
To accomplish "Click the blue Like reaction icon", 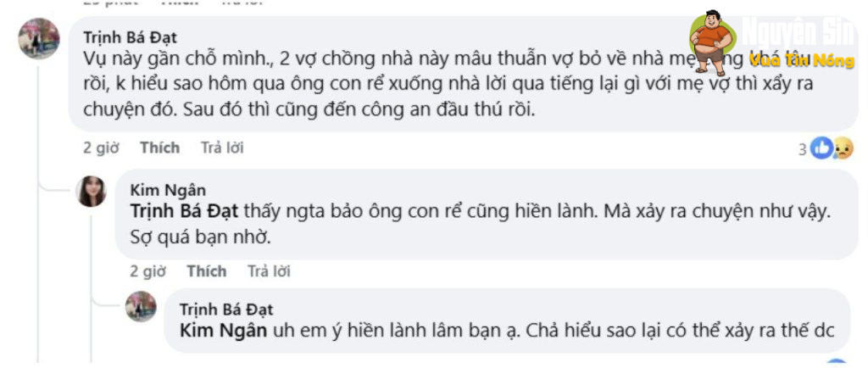I will coord(821,148).
